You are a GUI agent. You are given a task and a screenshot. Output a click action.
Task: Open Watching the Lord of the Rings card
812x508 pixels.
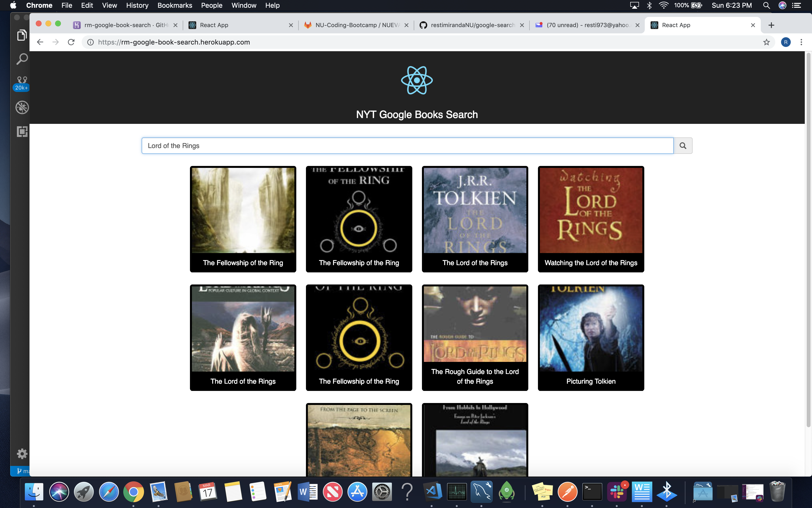click(591, 219)
